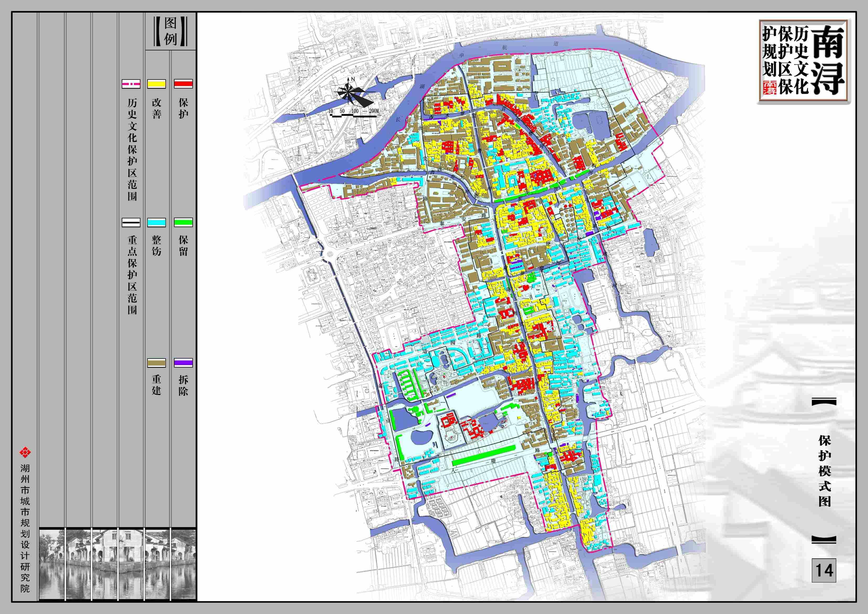
Task: Click the 图例 legend heading
Action: [171, 31]
